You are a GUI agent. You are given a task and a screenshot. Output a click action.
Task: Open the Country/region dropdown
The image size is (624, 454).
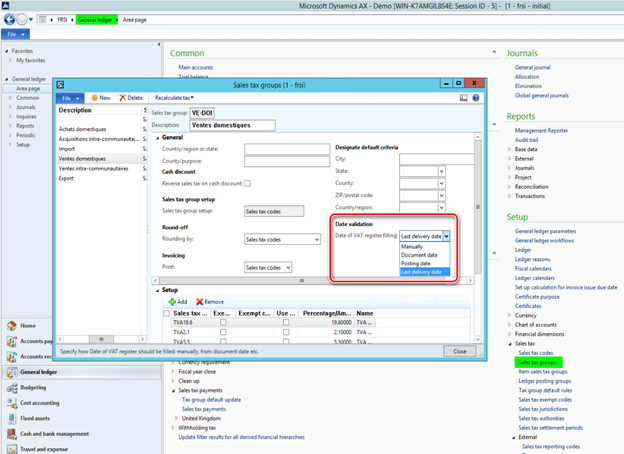point(441,208)
